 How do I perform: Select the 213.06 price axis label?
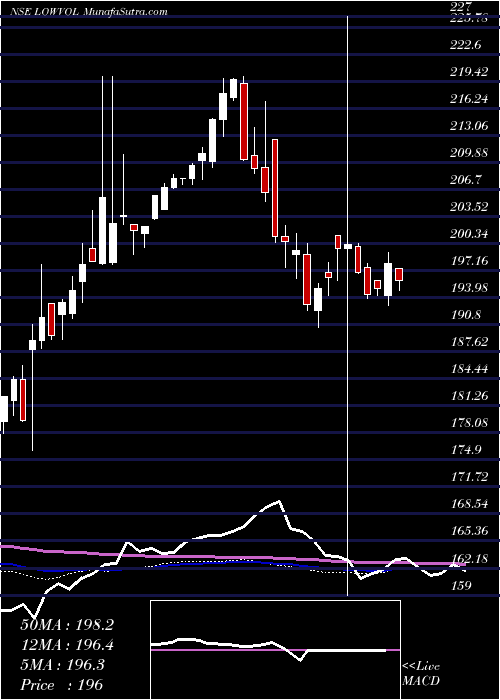coord(471,126)
